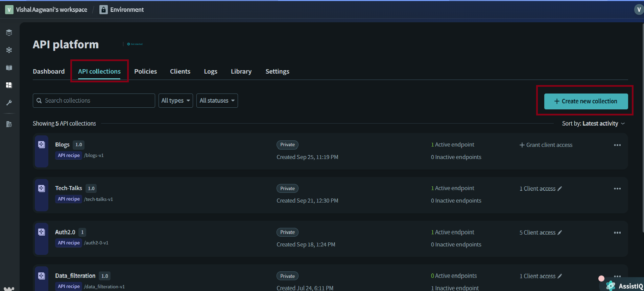Open the Logs tab
Viewport: 644px width, 291px height.
coord(210,72)
